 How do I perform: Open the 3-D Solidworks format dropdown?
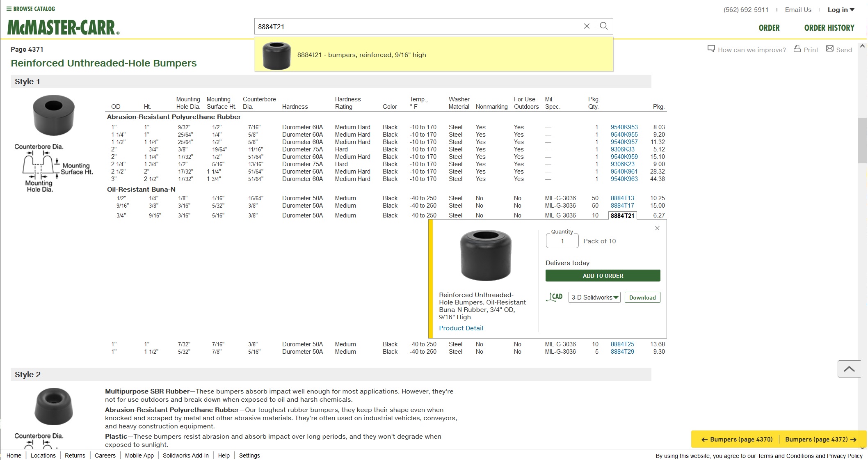tap(594, 298)
